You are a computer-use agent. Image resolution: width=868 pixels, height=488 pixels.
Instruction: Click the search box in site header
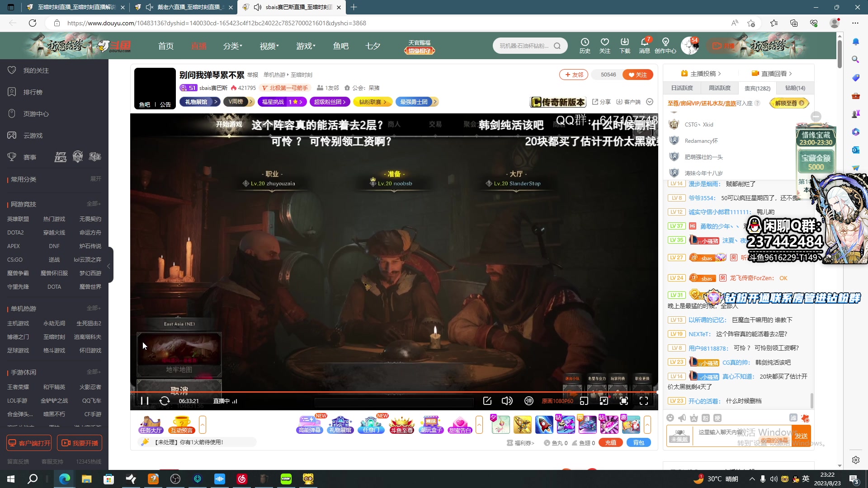[x=525, y=46]
